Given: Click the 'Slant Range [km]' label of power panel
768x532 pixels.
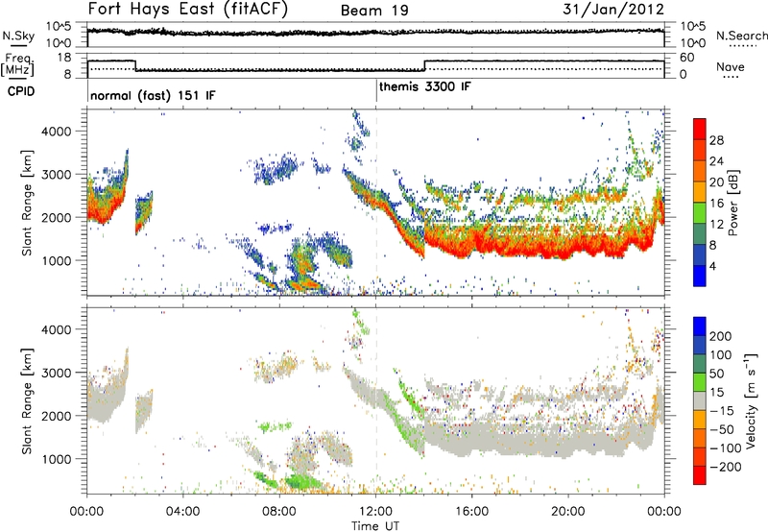Looking at the screenshot, I should point(27,203).
